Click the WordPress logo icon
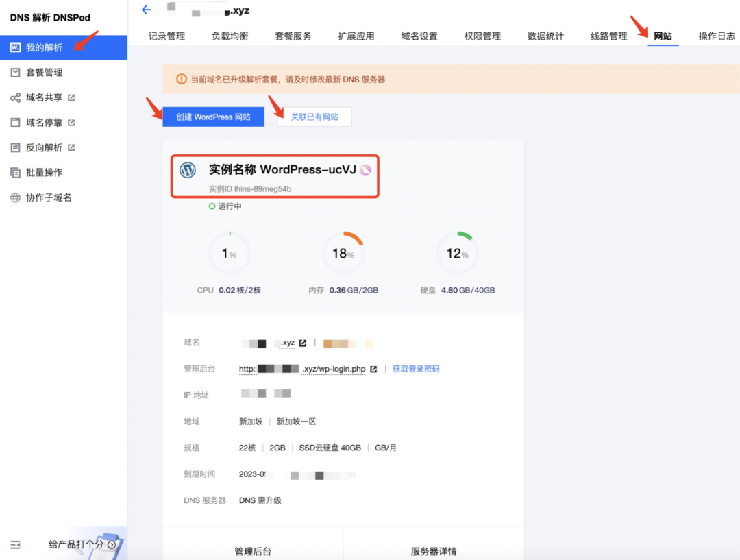Viewport: 740px width, 560px height. pyautogui.click(x=188, y=170)
